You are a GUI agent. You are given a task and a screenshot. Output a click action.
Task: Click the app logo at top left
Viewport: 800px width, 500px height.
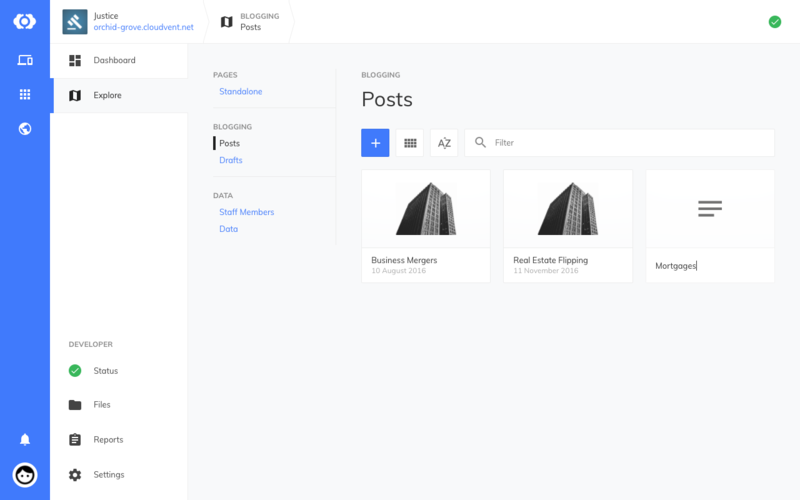coord(25,21)
